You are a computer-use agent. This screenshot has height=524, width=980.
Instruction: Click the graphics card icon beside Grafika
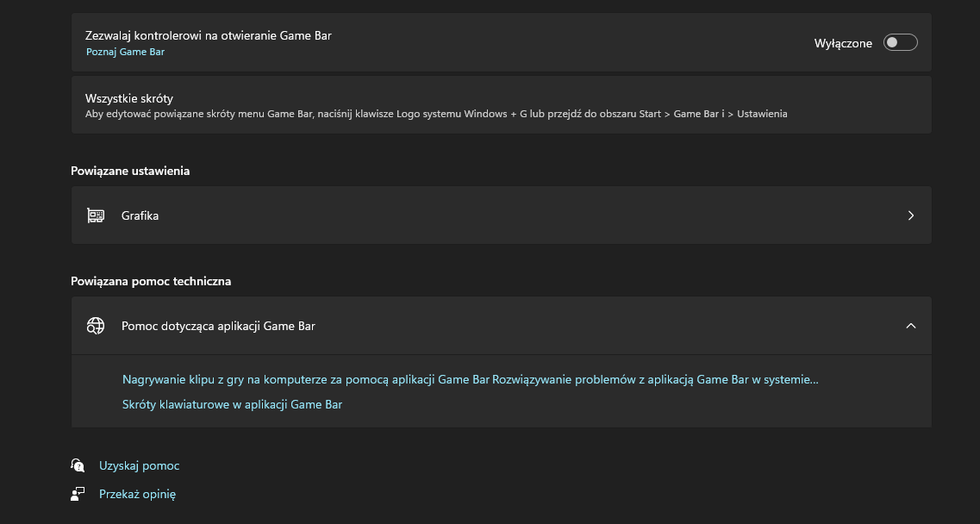(96, 215)
